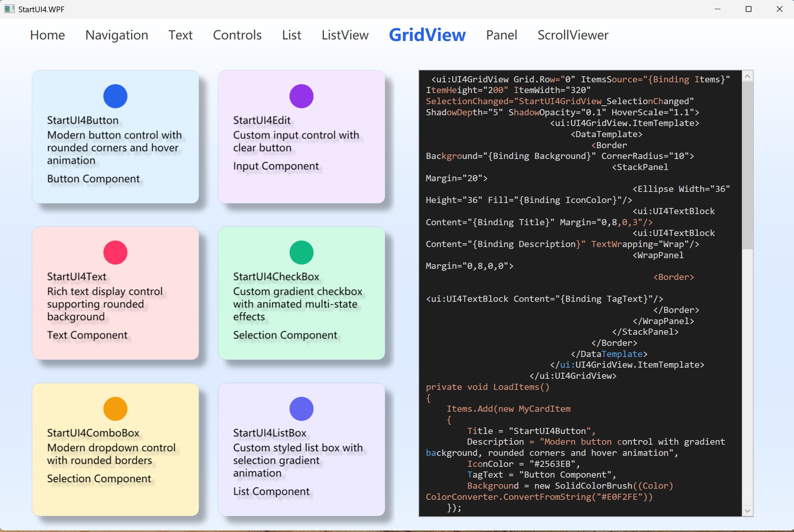Minimize the StartUI4.WPF window
This screenshot has height=532, width=794.
[x=717, y=9]
